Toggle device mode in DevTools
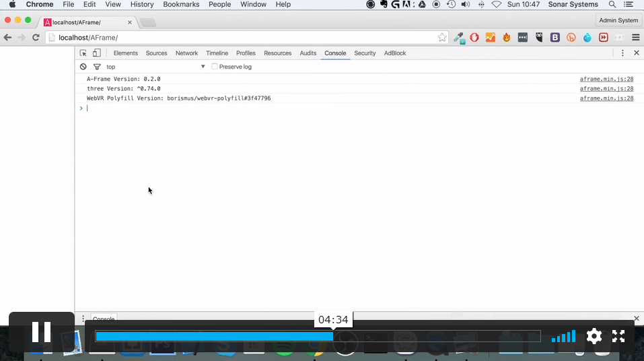 96,53
